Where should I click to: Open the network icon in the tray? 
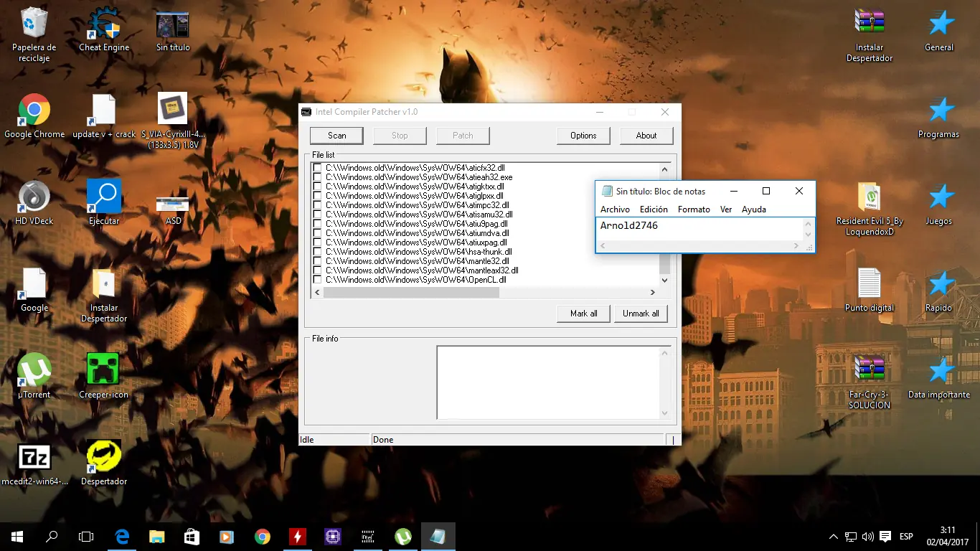point(851,537)
